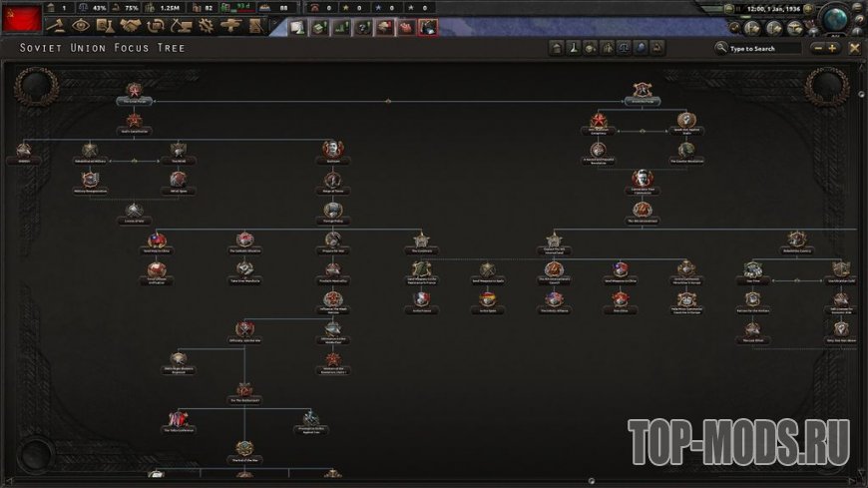Click the Soviet Union flag
Screen dimensions: 868x488
tap(22, 18)
